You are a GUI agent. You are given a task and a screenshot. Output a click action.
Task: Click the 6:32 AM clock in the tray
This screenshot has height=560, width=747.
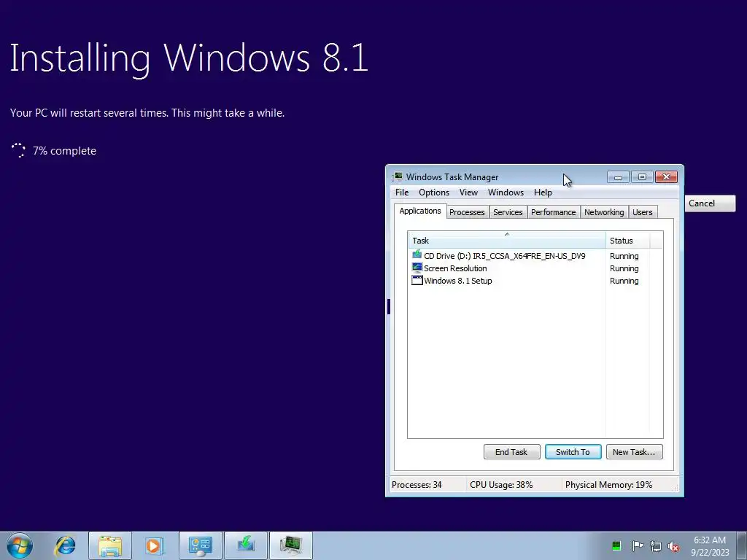pos(710,540)
